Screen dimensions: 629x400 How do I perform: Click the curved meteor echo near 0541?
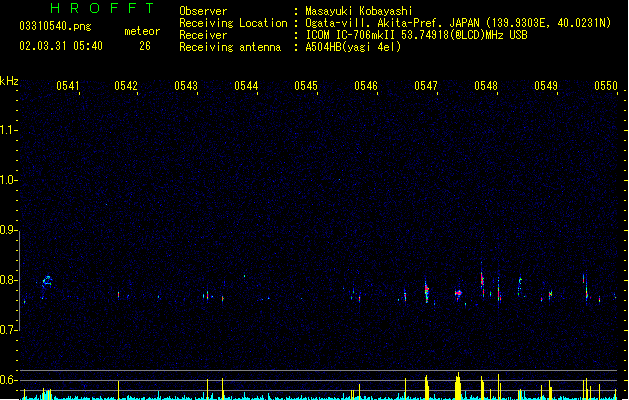pos(47,283)
